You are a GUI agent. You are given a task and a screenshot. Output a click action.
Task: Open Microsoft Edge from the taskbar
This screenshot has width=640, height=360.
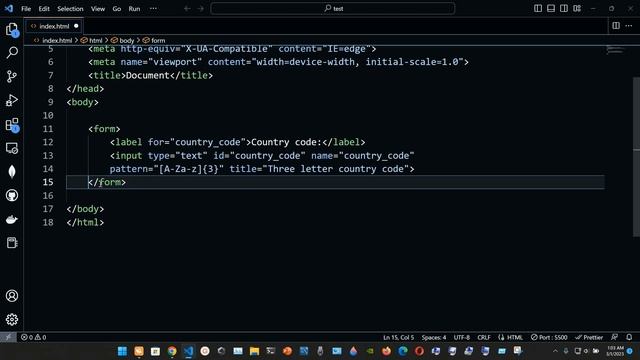[403, 351]
